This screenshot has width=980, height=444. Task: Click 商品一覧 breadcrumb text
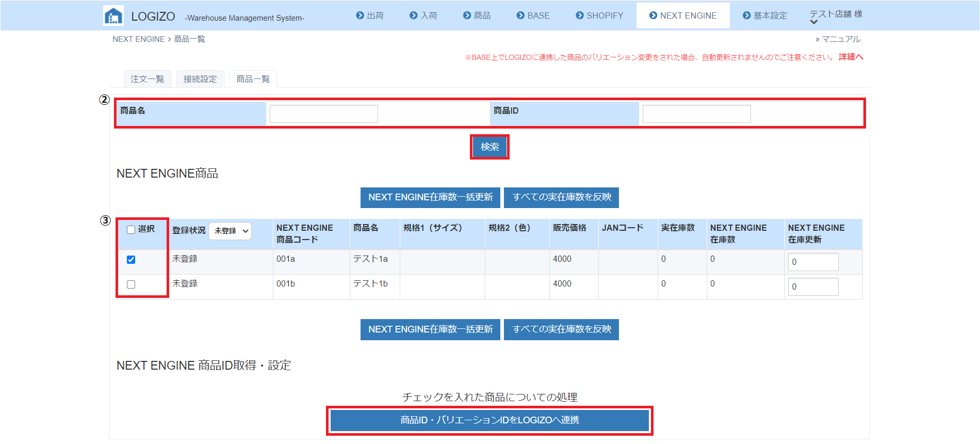coord(189,39)
